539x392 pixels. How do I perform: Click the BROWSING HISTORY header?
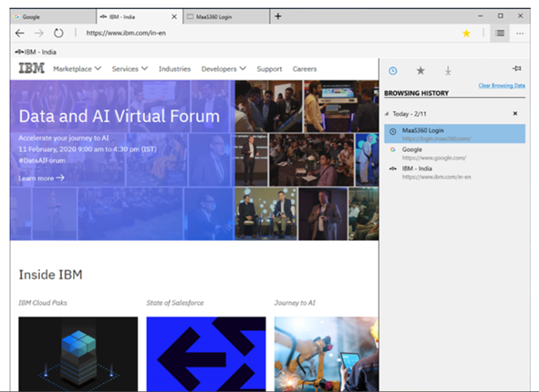tap(416, 93)
